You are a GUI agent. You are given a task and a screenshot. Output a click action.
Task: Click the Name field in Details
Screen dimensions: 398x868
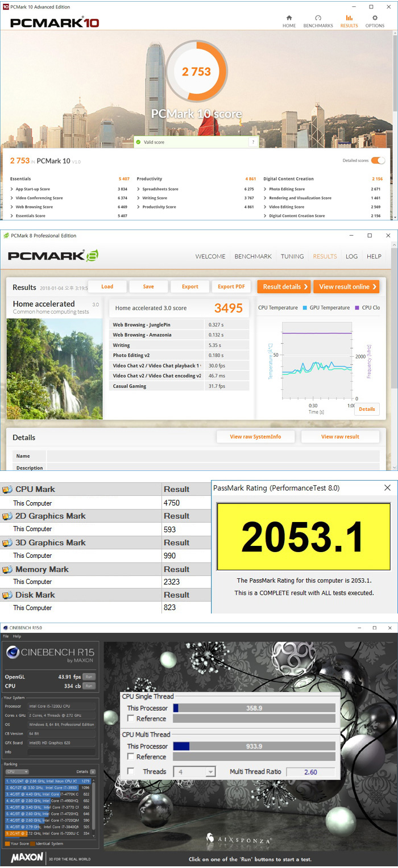pyautogui.click(x=213, y=456)
